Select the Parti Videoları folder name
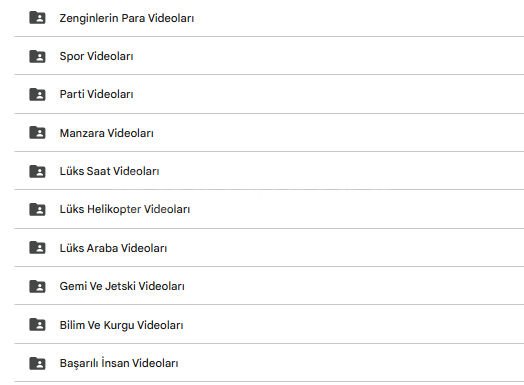Viewport: 524px width, 385px height. point(96,94)
